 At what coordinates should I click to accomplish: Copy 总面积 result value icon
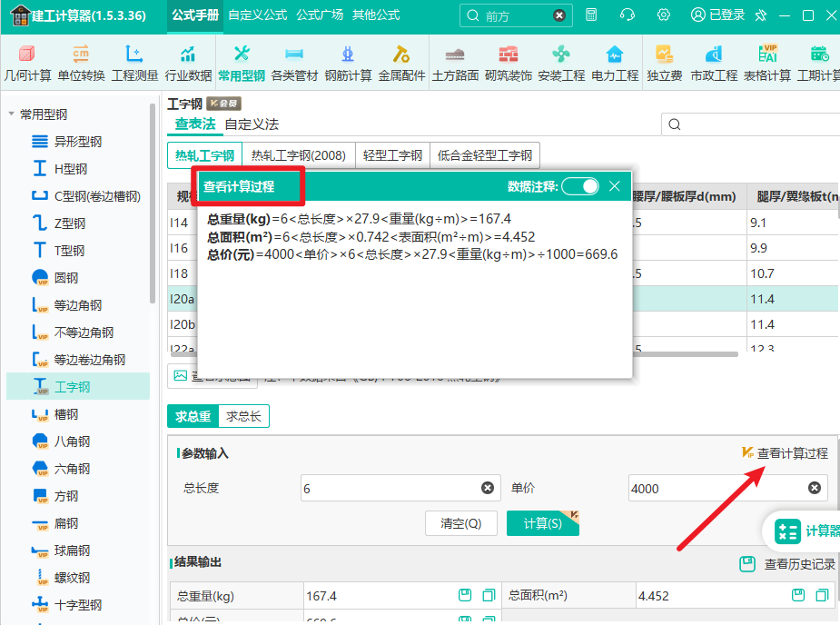coord(822,595)
